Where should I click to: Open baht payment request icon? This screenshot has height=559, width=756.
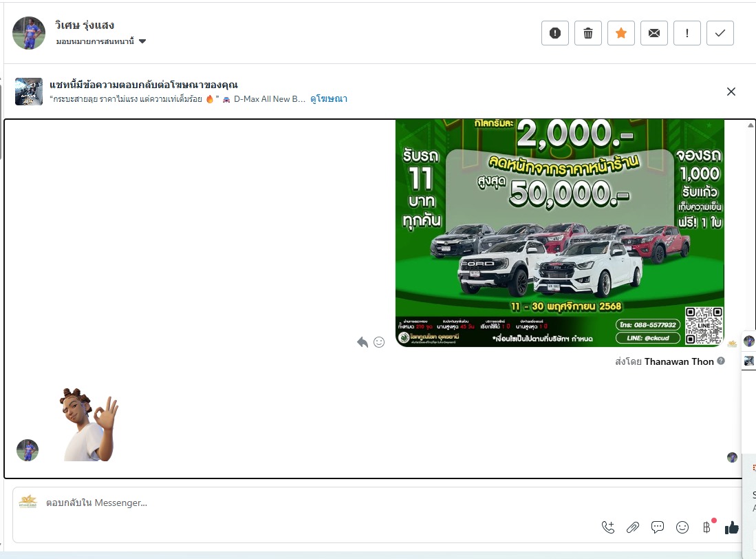coord(707,527)
